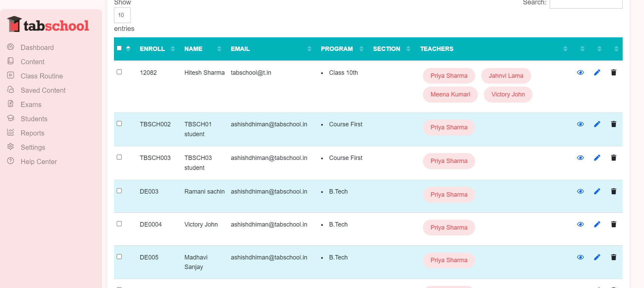This screenshot has height=288, width=644.
Task: Open the Show entries count dropdown
Action: pos(122,15)
